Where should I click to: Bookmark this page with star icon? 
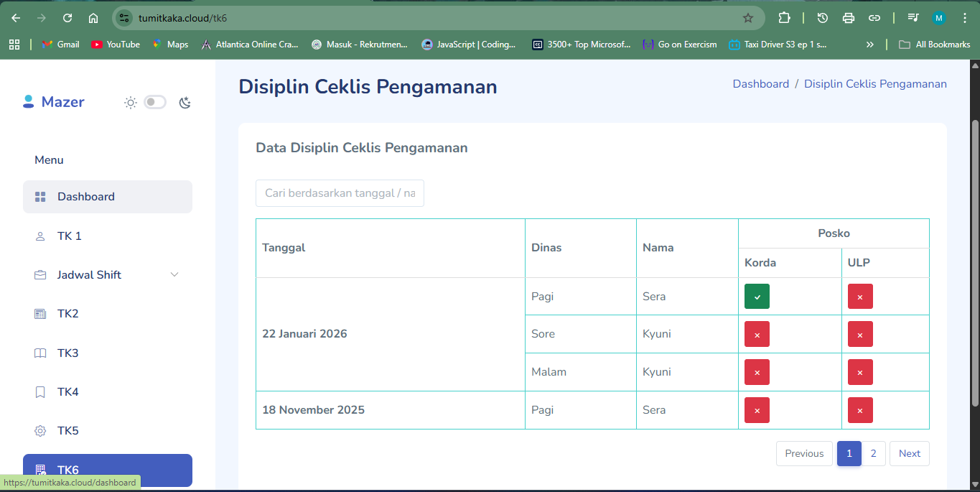tap(747, 18)
